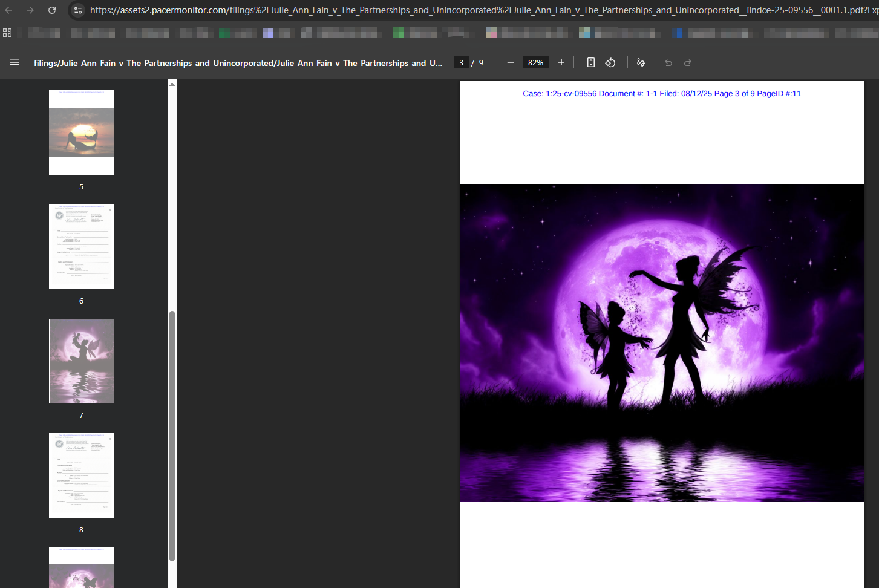Jump to page 7 fairy thumbnail

[82, 361]
